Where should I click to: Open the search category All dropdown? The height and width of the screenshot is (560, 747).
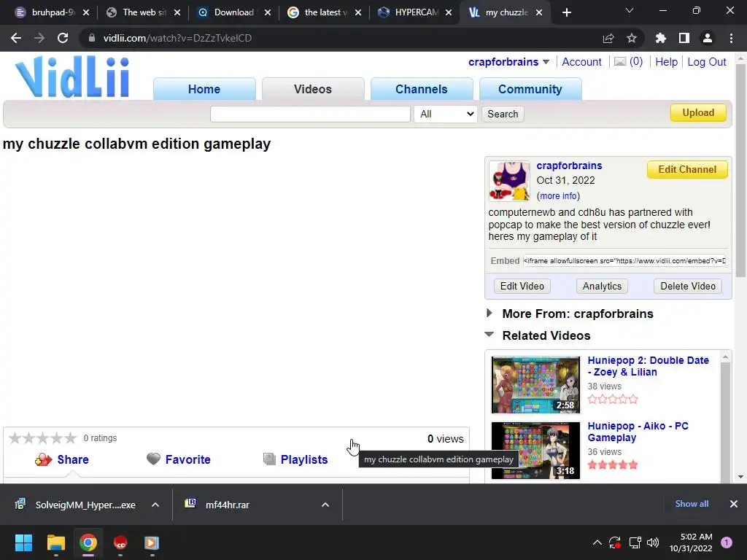446,114
